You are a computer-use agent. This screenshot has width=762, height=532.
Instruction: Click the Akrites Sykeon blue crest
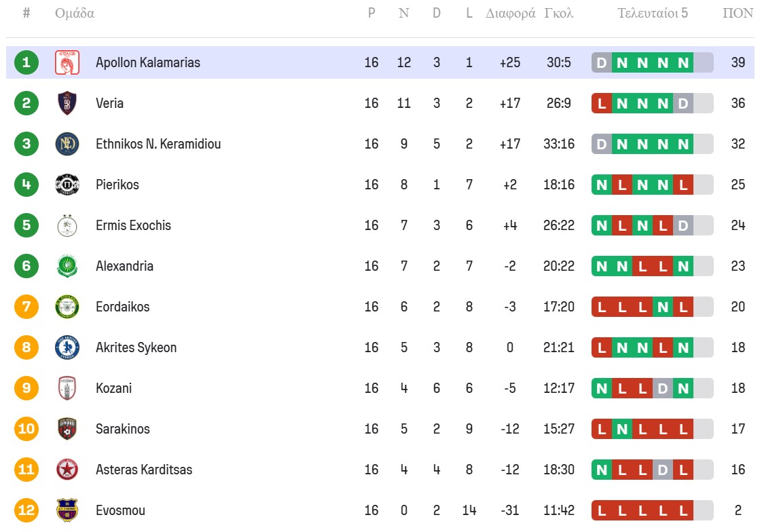(x=67, y=347)
